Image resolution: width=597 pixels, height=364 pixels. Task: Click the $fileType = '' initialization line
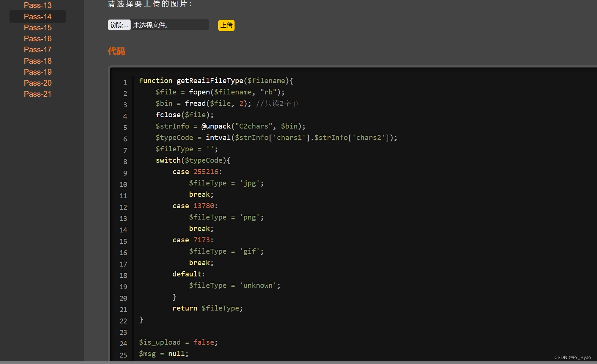click(x=187, y=149)
